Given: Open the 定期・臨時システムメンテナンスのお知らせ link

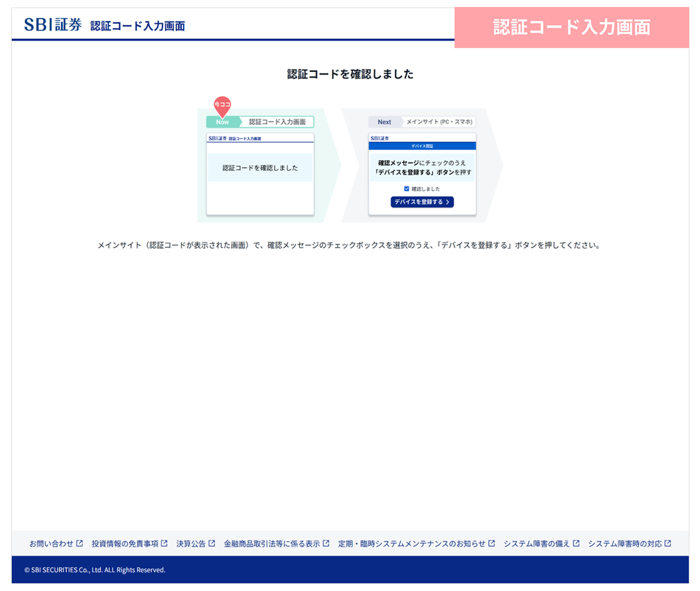Looking at the screenshot, I should 411,543.
